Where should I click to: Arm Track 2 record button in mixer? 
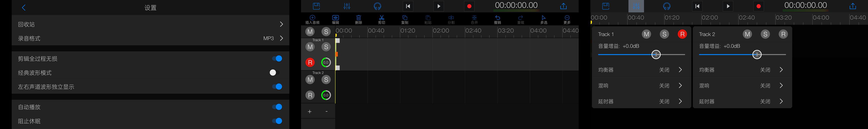(783, 34)
